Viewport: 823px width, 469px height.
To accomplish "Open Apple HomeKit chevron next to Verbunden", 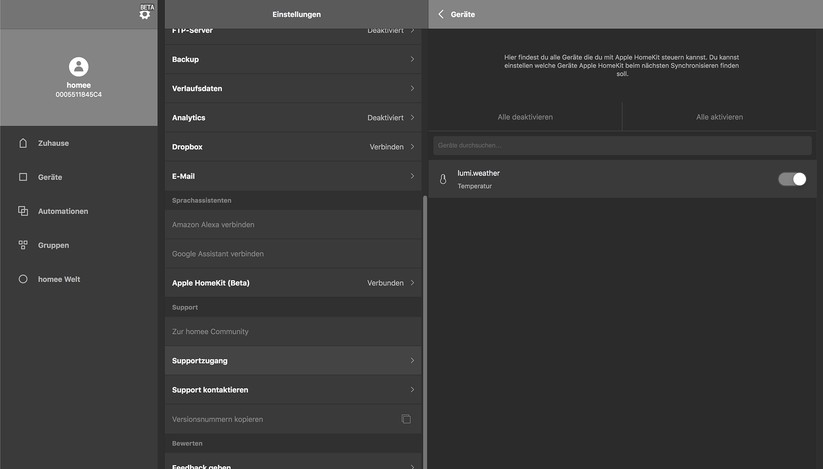I will 413,283.
